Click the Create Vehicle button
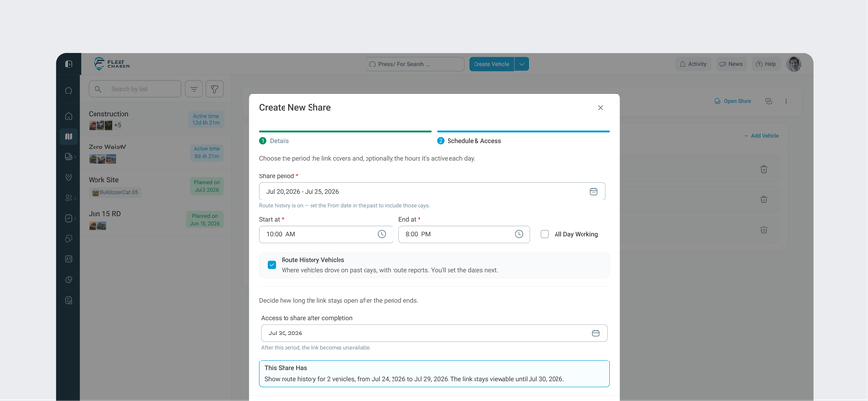This screenshot has width=868, height=401. (x=492, y=65)
